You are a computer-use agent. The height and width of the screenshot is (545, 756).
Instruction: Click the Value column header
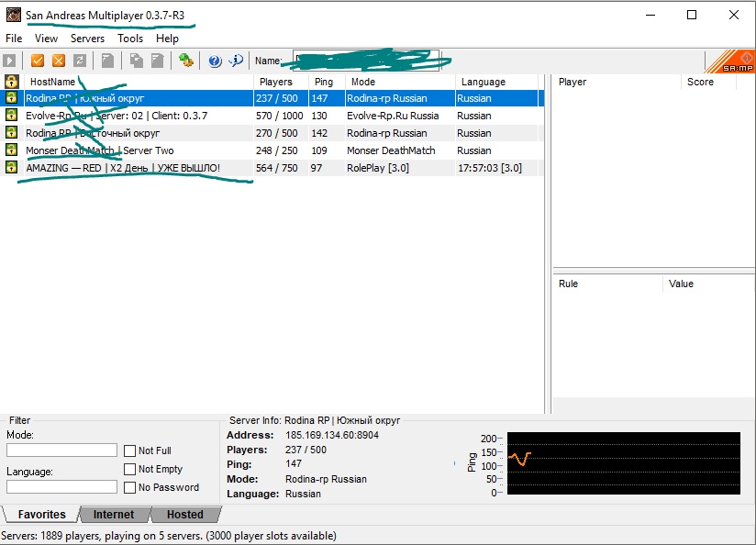click(708, 284)
